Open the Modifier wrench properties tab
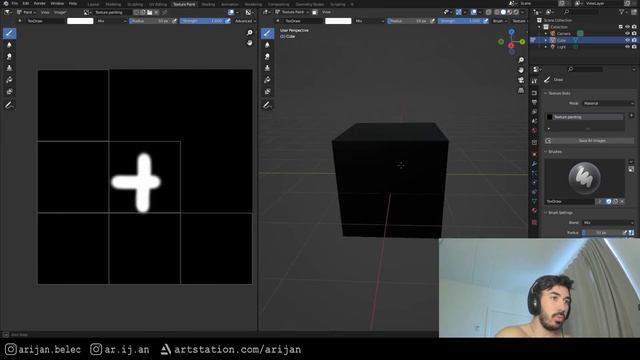 534,164
